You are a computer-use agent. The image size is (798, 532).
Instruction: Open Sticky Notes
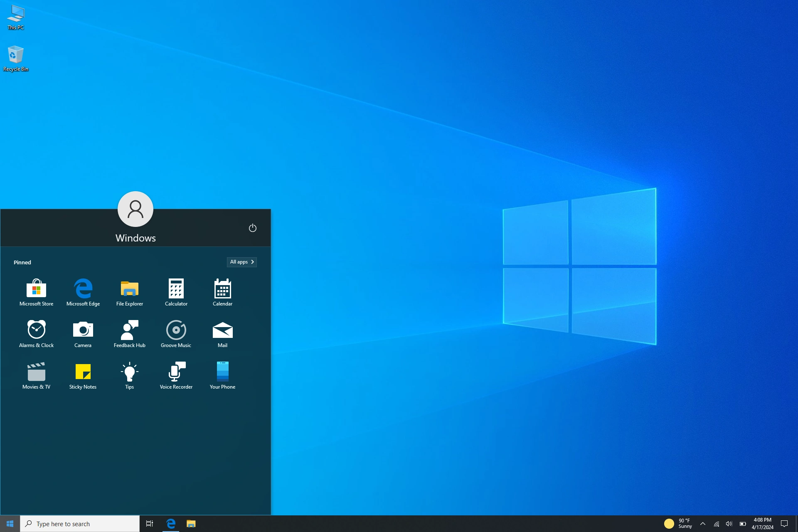[83, 375]
